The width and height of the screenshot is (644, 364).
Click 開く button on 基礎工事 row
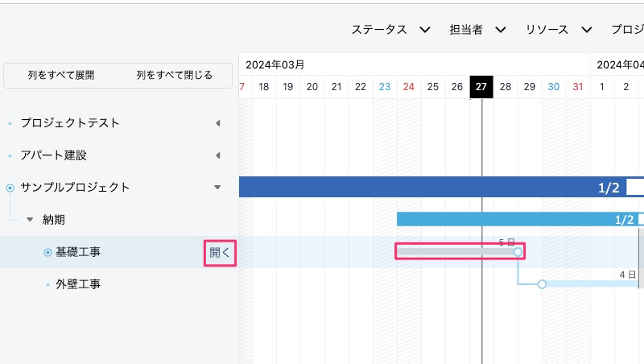coord(220,252)
